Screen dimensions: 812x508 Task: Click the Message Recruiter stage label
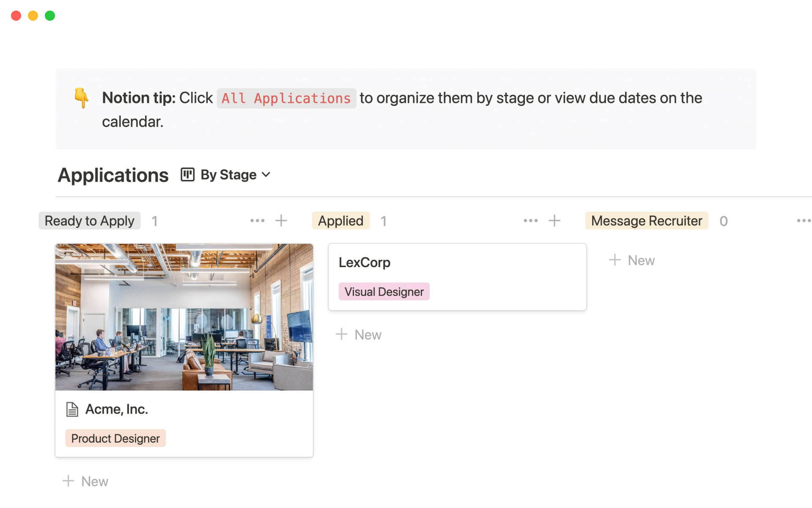646,221
